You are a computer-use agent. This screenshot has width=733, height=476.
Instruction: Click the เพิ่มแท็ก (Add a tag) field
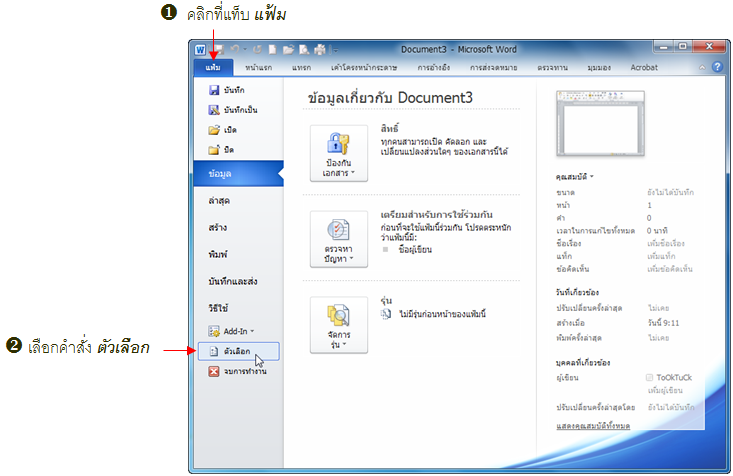tap(661, 256)
